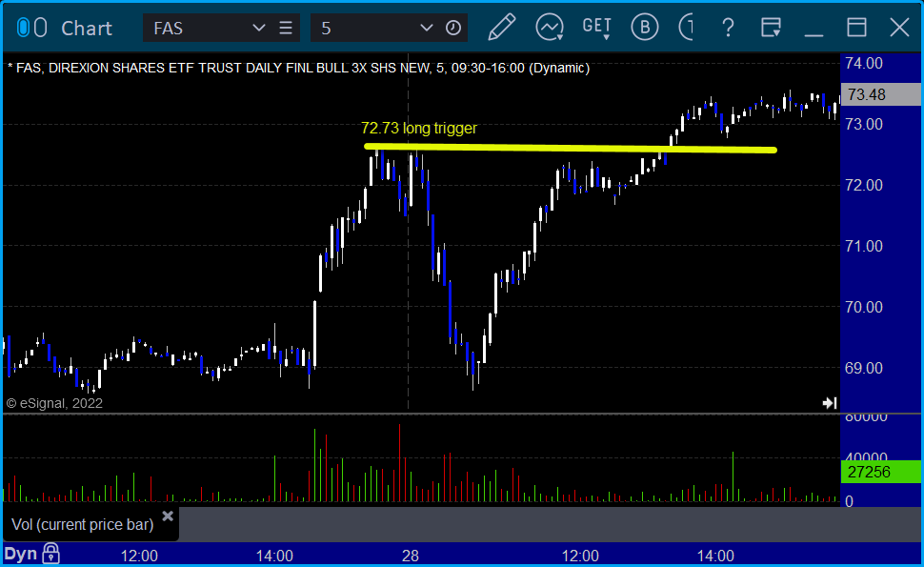924x567 pixels.
Task: Click the volume value 27256 marker
Action: pyautogui.click(x=881, y=472)
